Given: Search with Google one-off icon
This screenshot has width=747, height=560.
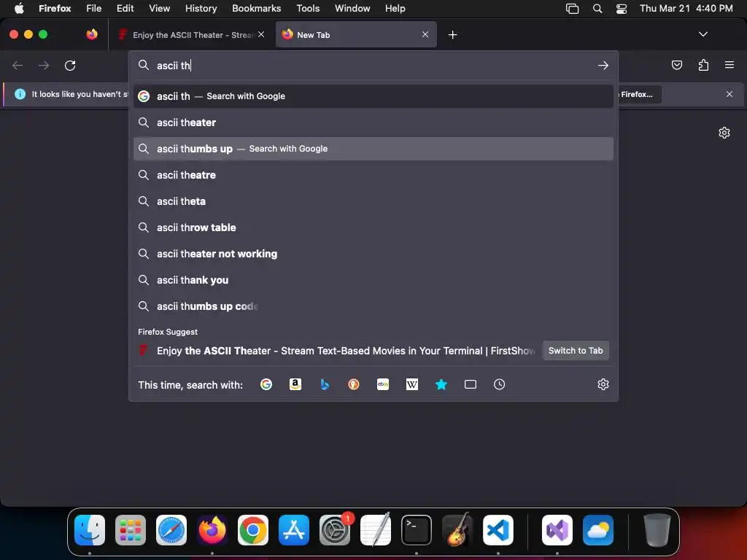Looking at the screenshot, I should pos(266,384).
